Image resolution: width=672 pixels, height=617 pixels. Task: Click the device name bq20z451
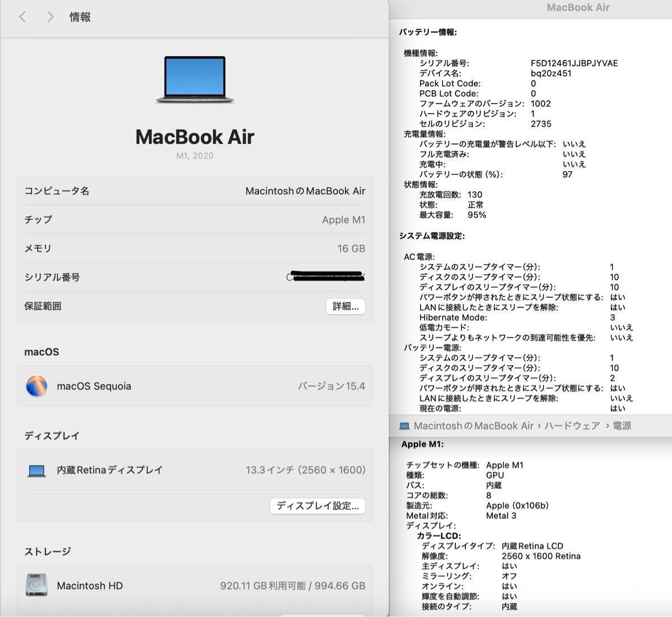(551, 73)
